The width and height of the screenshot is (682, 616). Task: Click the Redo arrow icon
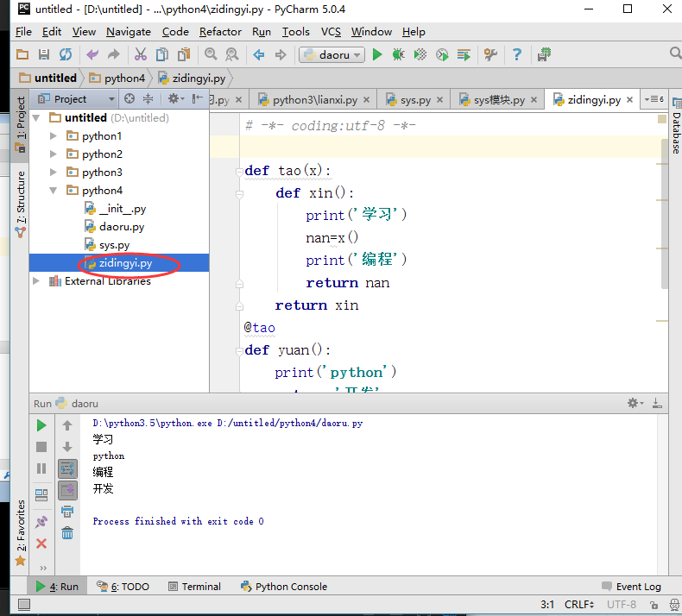pyautogui.click(x=114, y=54)
